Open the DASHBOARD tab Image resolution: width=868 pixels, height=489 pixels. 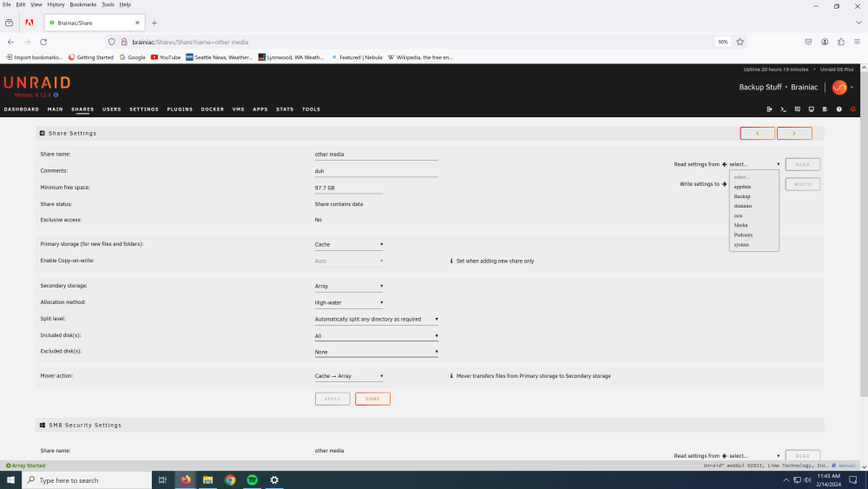pyautogui.click(x=22, y=109)
